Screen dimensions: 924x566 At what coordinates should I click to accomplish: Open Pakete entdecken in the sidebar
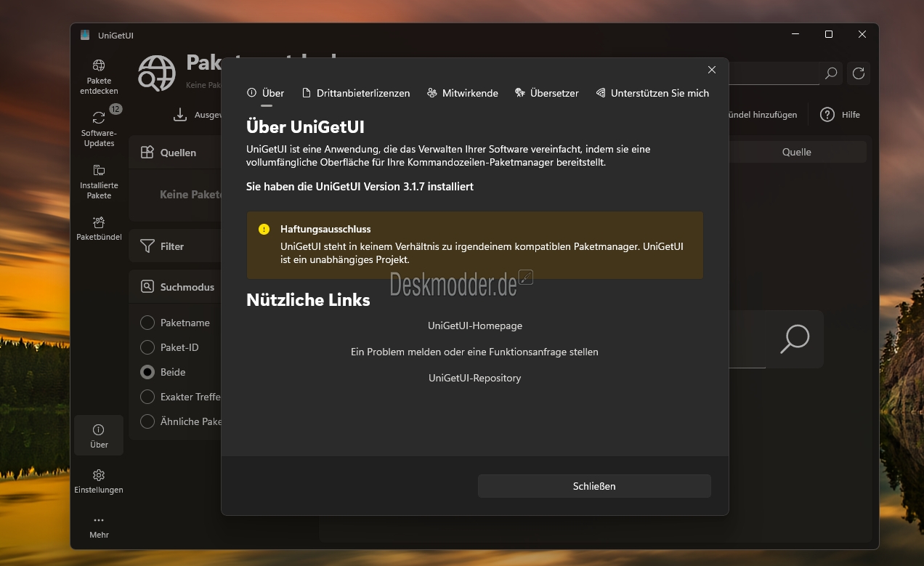(x=99, y=77)
